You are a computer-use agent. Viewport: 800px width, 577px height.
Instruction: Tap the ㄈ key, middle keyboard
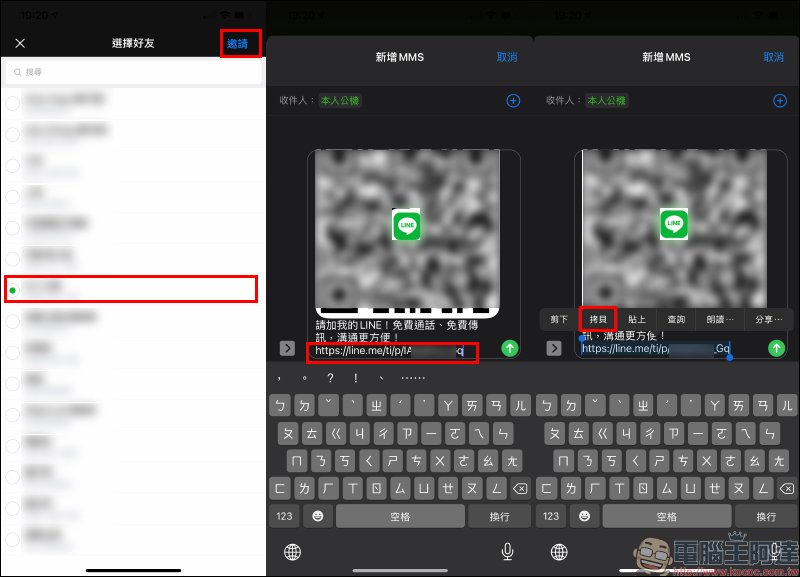[x=280, y=489]
